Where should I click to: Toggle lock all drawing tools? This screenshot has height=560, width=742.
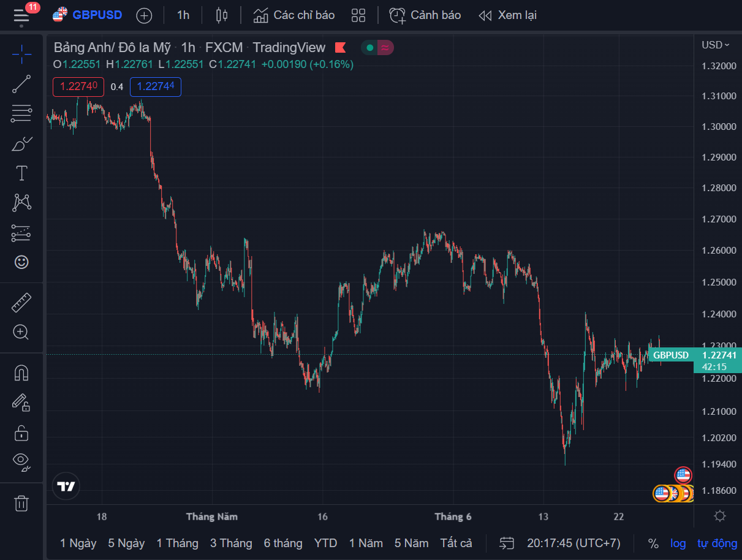(x=21, y=432)
